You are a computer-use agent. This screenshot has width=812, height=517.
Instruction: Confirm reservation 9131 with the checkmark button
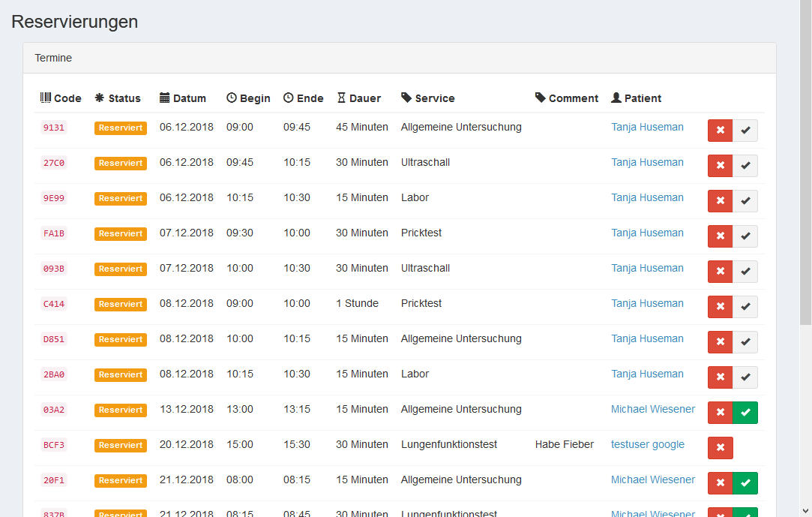tap(745, 130)
